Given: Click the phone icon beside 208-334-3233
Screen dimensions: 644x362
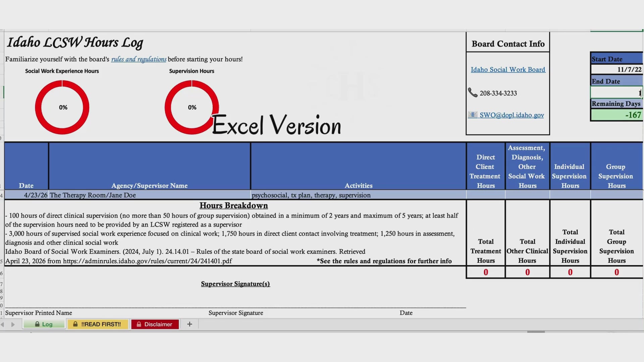Looking at the screenshot, I should pyautogui.click(x=473, y=93).
